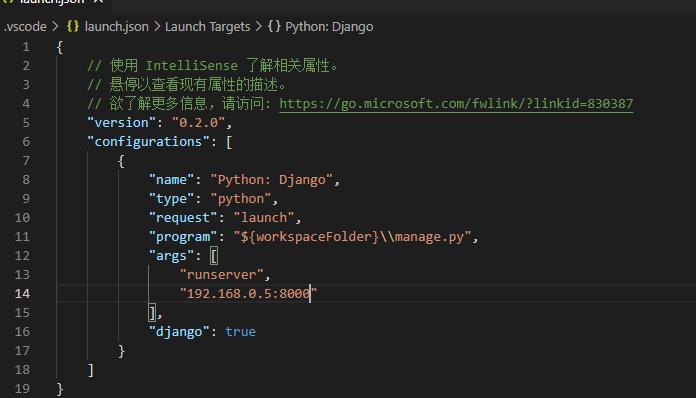Click the "configurations" key
The image size is (696, 398).
tap(148, 142)
